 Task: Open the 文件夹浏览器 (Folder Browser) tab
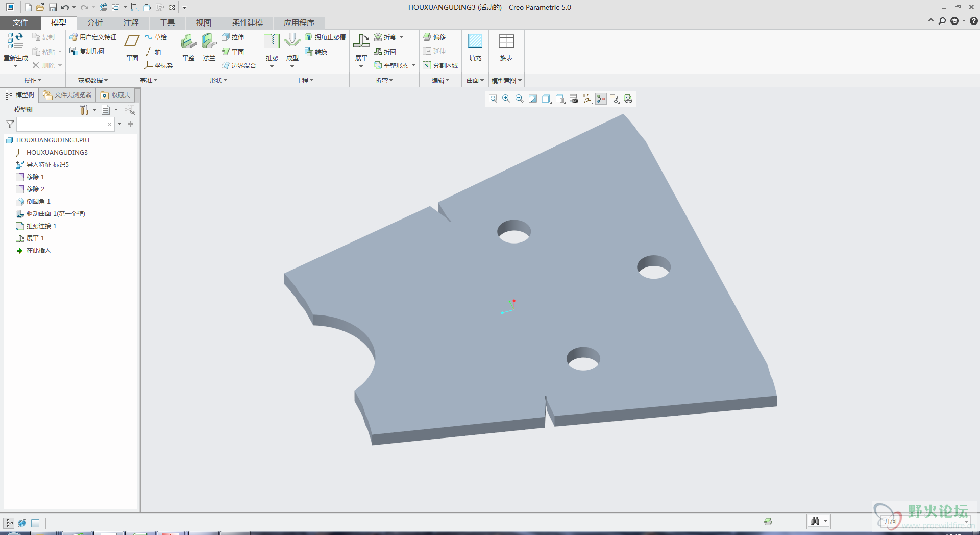[x=67, y=95]
